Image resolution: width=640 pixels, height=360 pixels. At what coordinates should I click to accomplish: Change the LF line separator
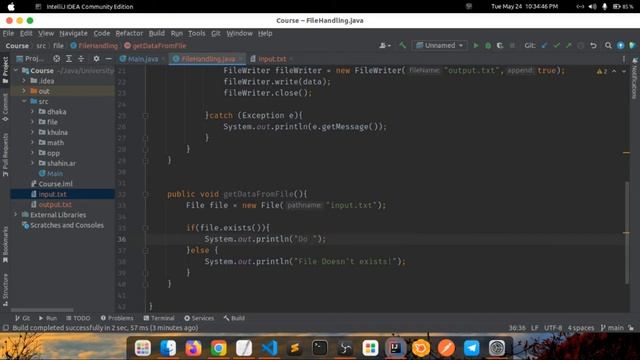click(535, 328)
